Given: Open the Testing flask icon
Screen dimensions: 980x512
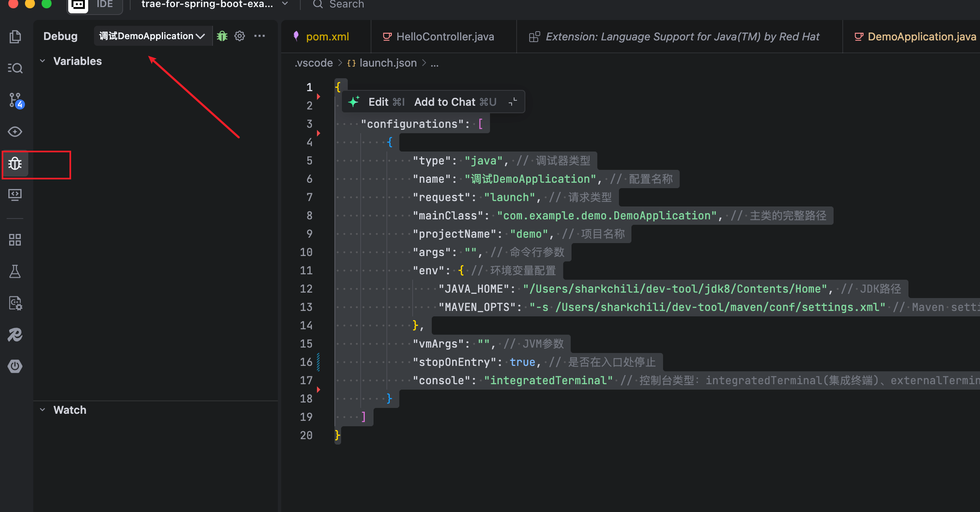Looking at the screenshot, I should coord(15,271).
